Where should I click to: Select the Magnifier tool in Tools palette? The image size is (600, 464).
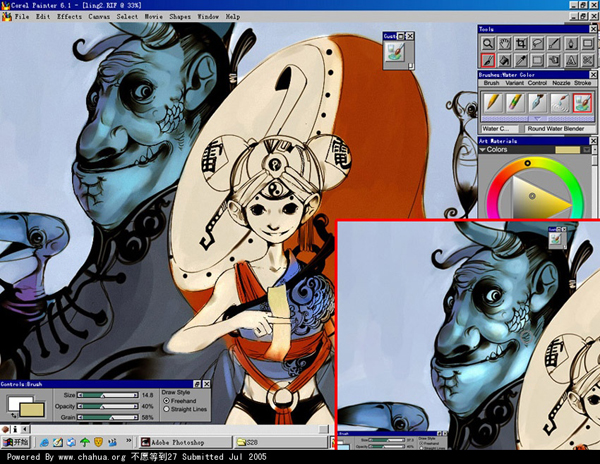(x=488, y=43)
